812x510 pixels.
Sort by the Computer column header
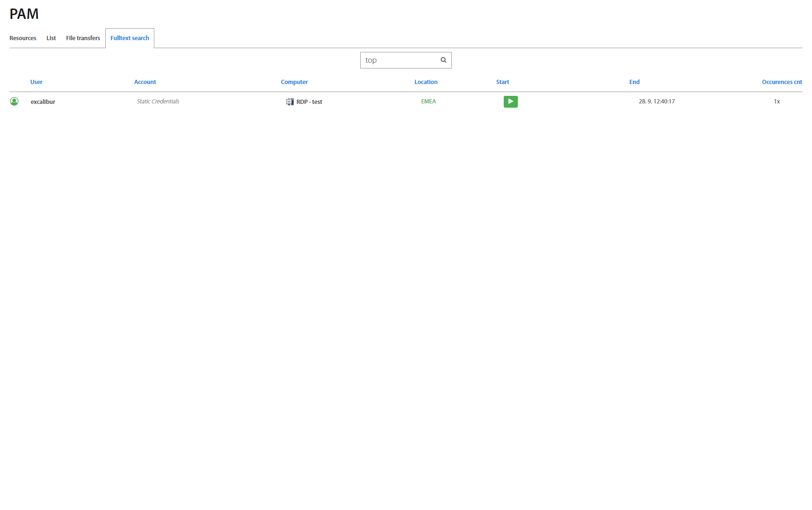click(294, 82)
